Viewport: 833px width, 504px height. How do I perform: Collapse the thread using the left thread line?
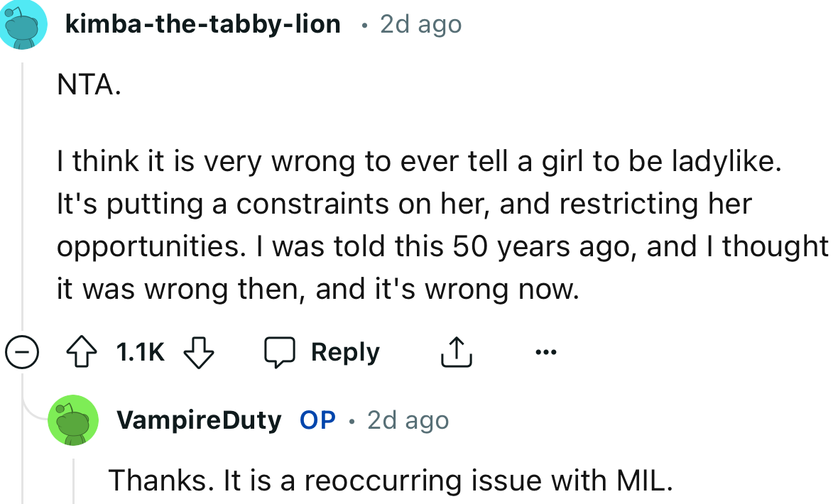coord(21,199)
